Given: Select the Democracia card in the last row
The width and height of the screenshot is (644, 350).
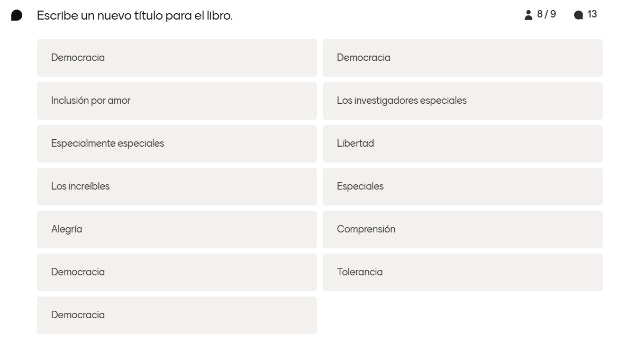Looking at the screenshot, I should (177, 315).
